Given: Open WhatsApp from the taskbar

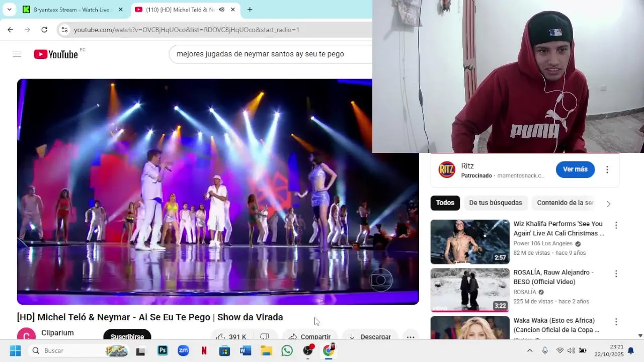Looking at the screenshot, I should [287, 350].
